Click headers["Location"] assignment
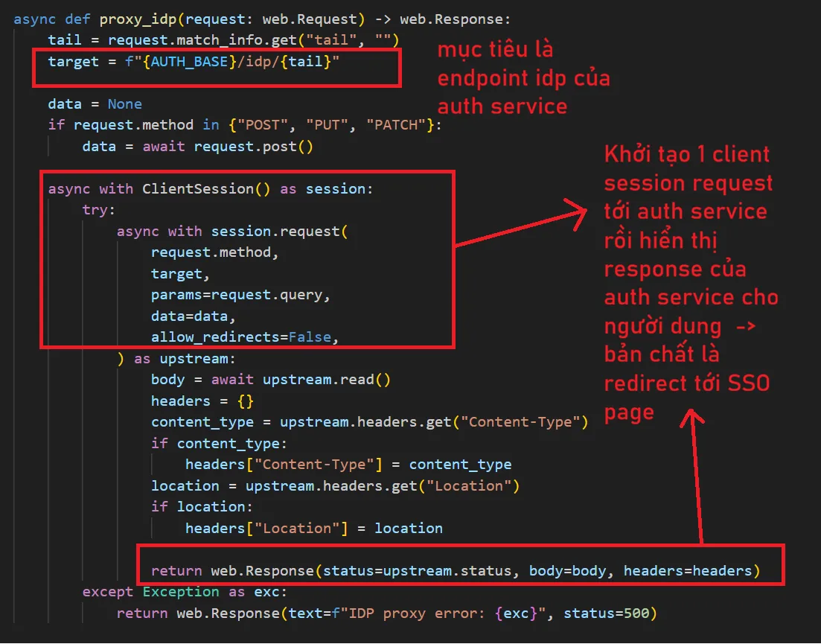The image size is (821, 644). [x=313, y=529]
